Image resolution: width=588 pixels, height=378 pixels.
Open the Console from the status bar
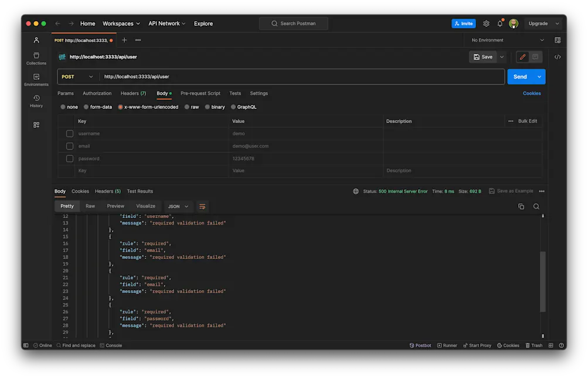coord(111,345)
